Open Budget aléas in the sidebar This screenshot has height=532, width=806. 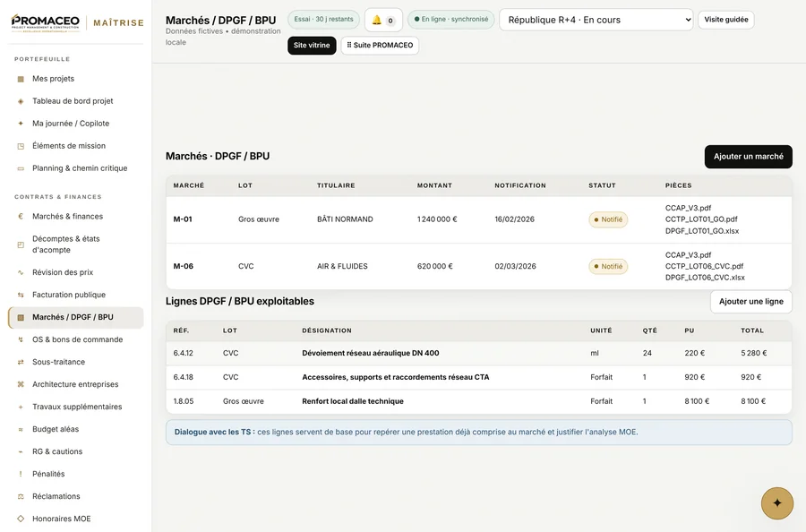pos(75,429)
